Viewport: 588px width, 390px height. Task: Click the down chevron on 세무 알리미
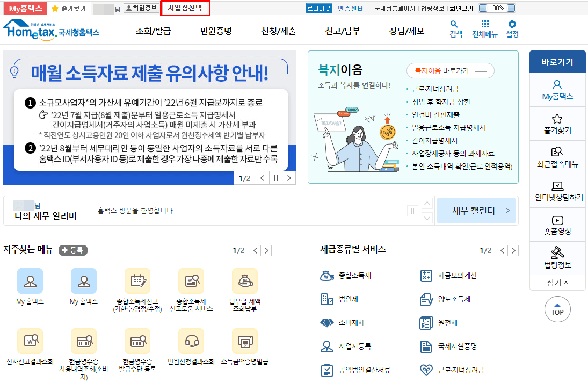(x=427, y=217)
